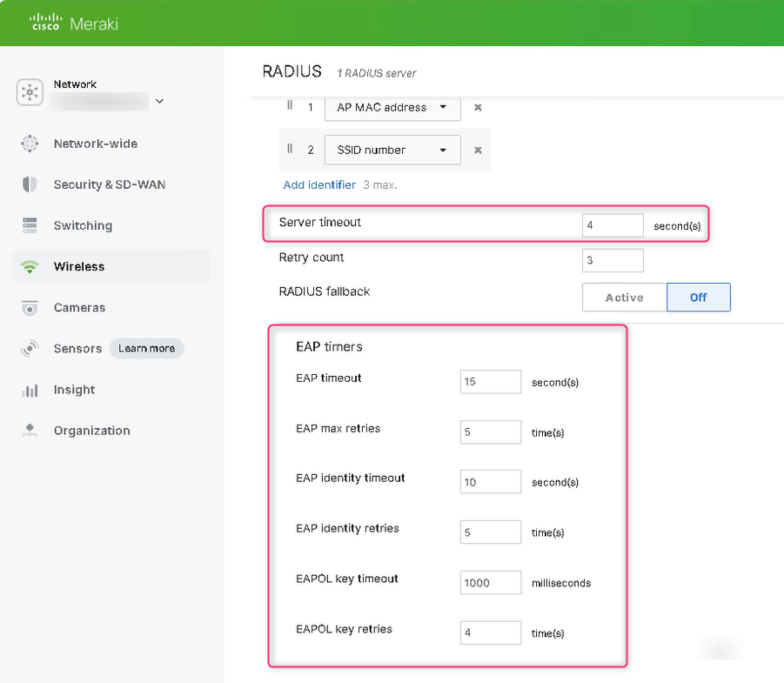784x683 pixels.
Task: Set RADIUS fallback to Active
Action: point(624,298)
